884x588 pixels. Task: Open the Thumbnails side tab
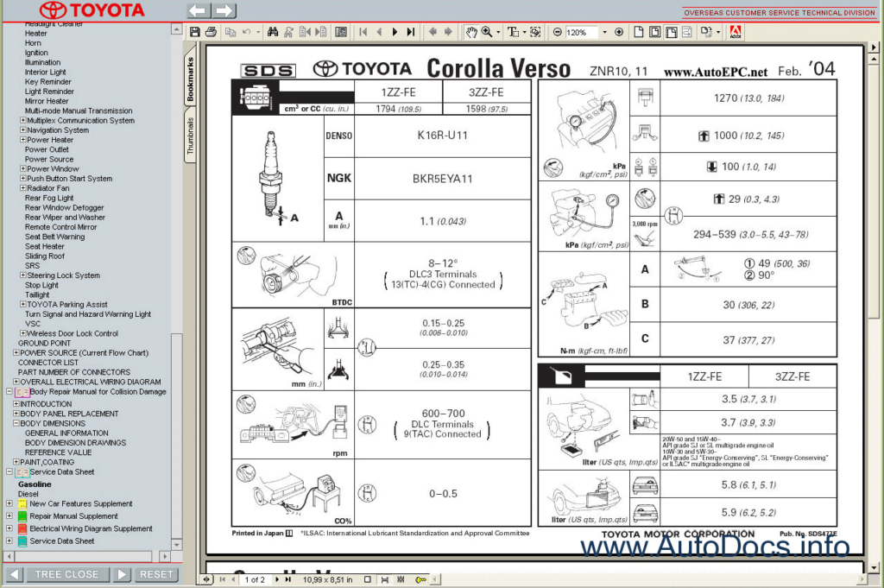click(x=190, y=136)
